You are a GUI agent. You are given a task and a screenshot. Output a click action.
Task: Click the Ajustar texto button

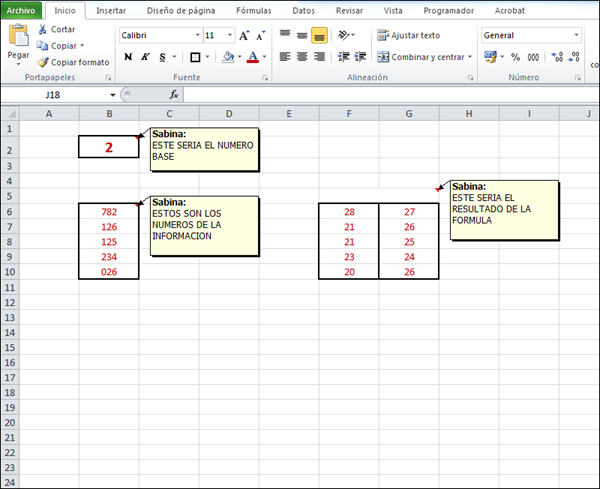(408, 35)
